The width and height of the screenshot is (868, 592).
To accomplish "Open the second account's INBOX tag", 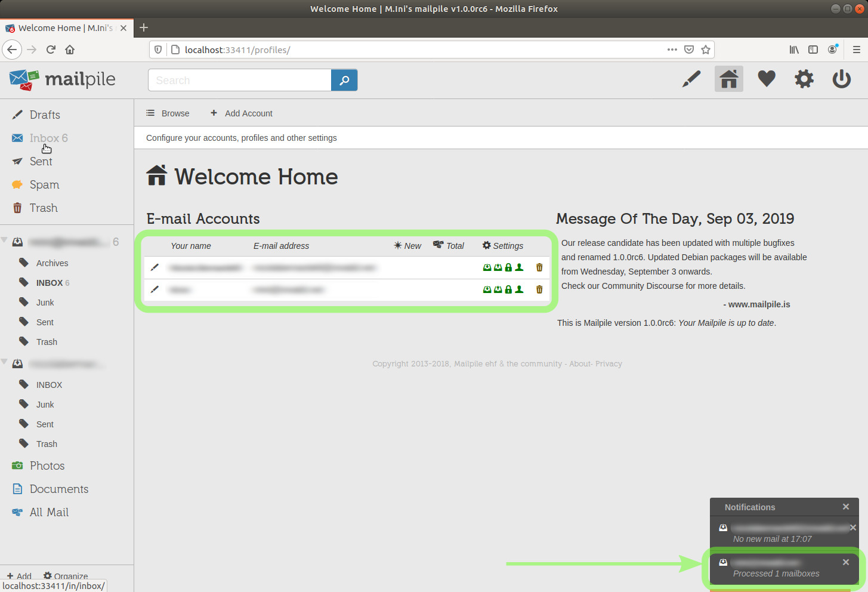I will click(49, 385).
